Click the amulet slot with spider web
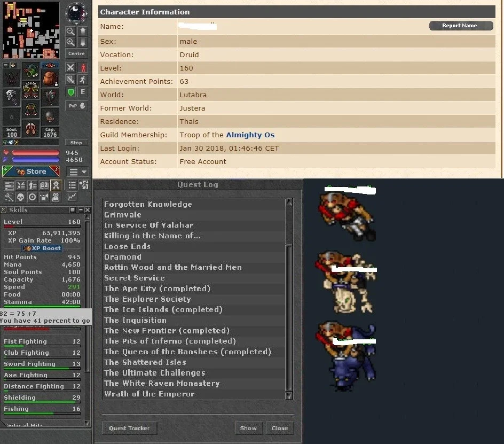The width and height of the screenshot is (504, 444). (x=12, y=78)
